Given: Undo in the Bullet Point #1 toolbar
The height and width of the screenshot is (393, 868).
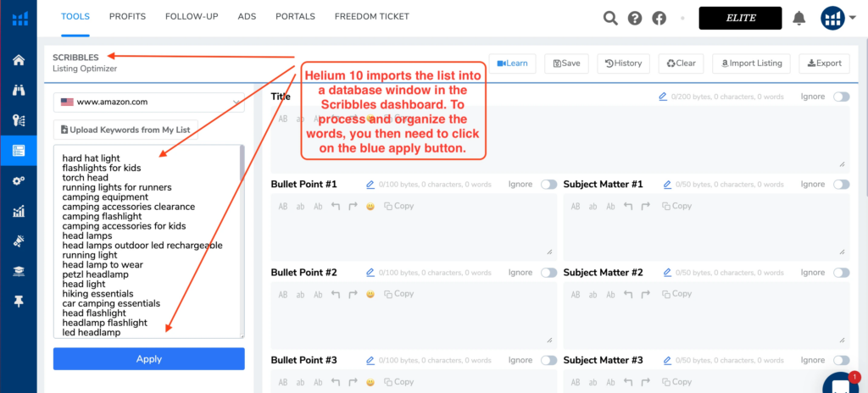Looking at the screenshot, I should coord(335,206).
